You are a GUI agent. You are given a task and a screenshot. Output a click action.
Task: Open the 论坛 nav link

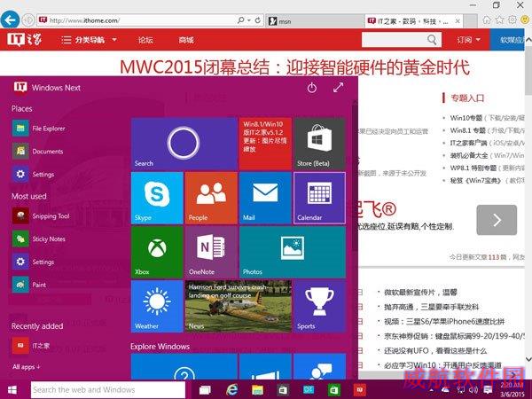pos(145,40)
